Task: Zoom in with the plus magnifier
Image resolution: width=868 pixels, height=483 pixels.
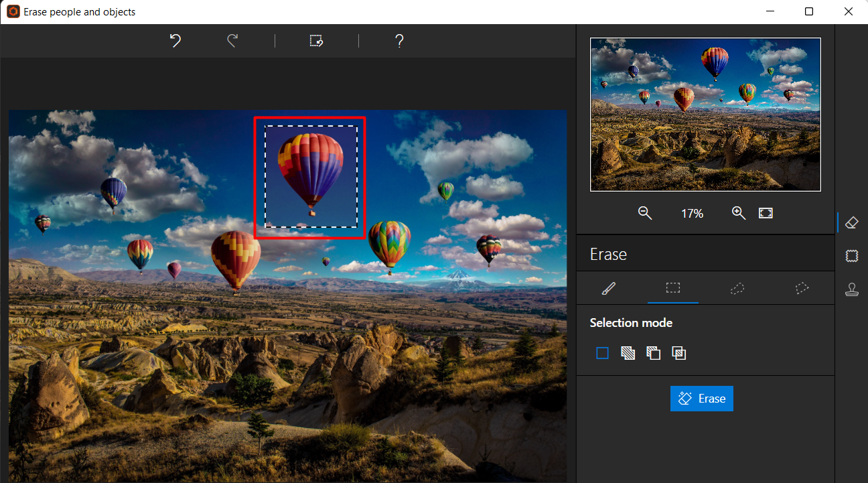Action: 739,213
